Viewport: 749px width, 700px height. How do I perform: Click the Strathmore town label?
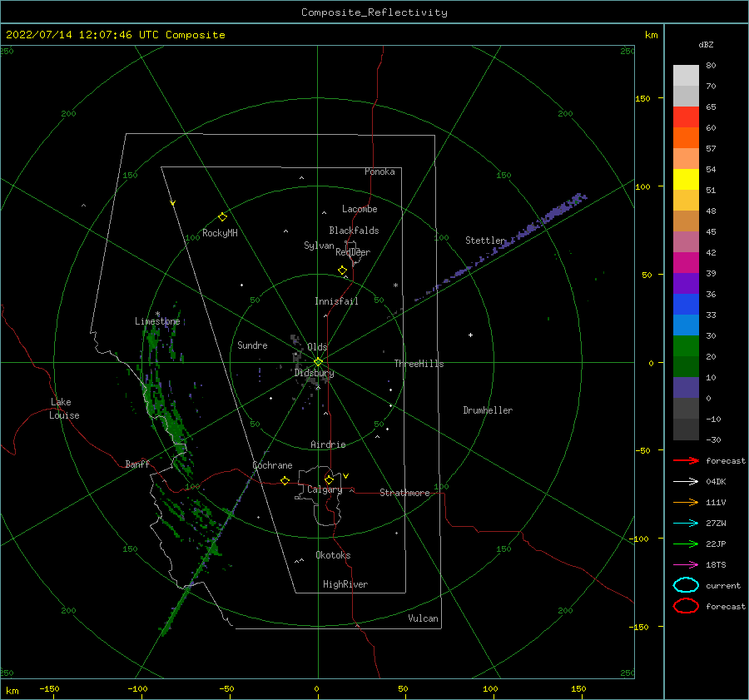405,493
